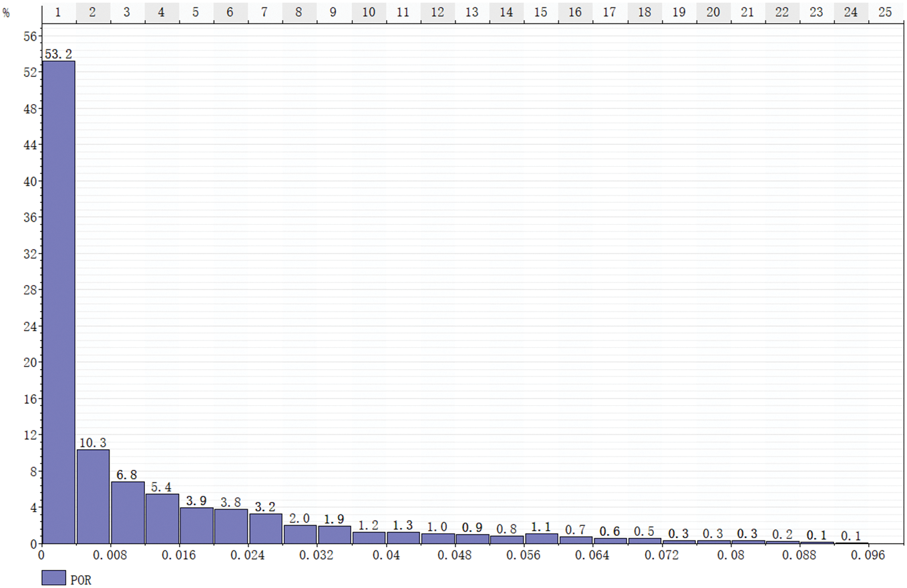
Task: Click bin header number 20
Action: pos(713,12)
